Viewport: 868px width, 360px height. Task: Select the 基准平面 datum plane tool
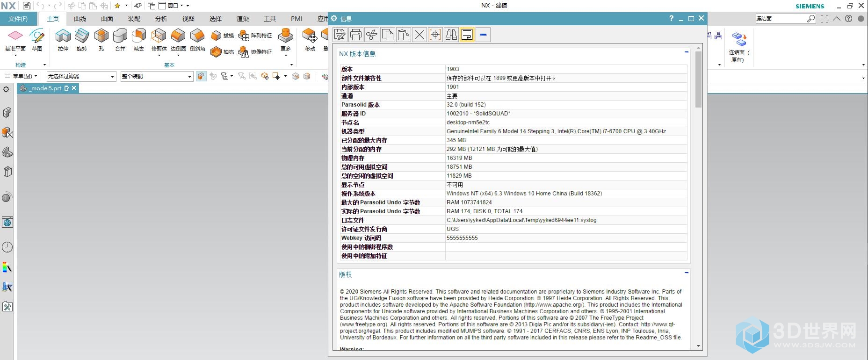pyautogui.click(x=15, y=40)
